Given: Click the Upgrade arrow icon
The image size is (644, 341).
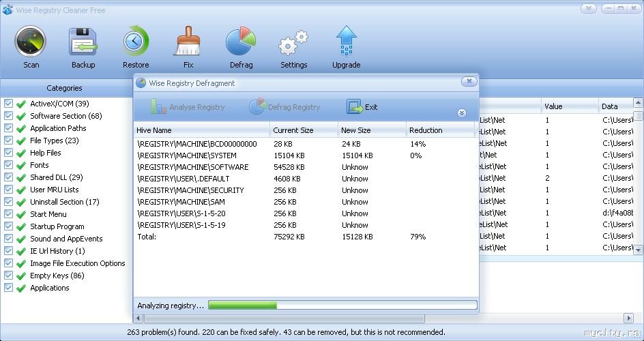Looking at the screenshot, I should [347, 41].
